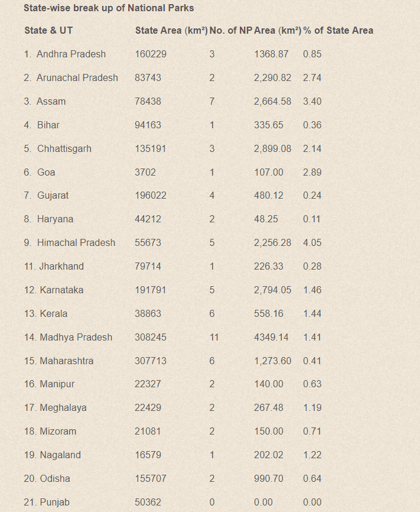Viewport: 420px width, 512px height.
Task: Select Haryana's park area 48.25
Action: pos(266,219)
